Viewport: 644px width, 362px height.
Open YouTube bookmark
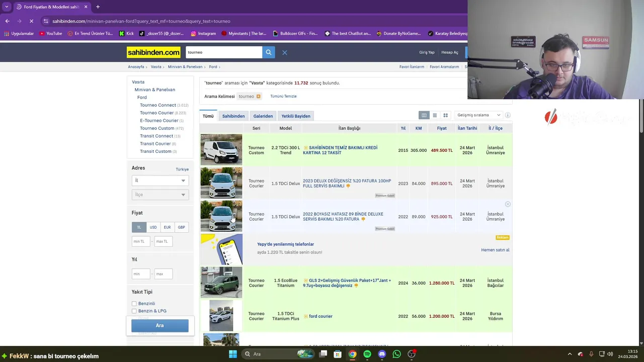[x=50, y=34]
